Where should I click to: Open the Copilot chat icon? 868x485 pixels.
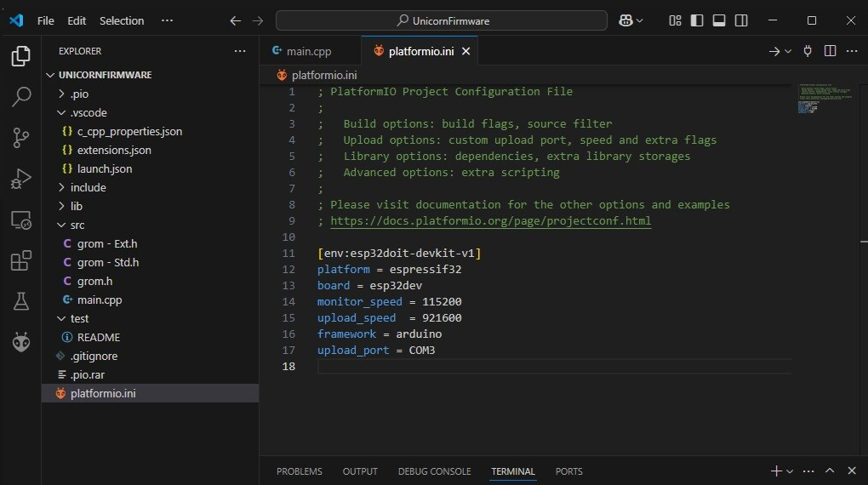(x=626, y=20)
